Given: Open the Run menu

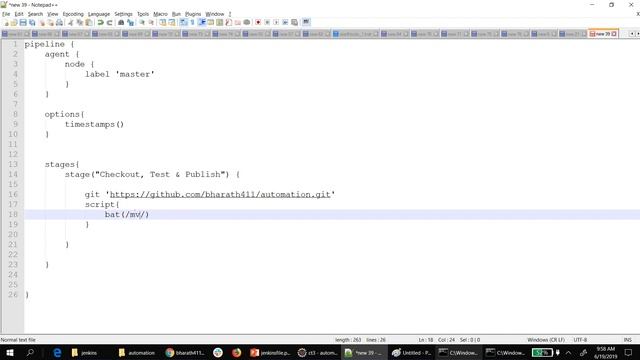Looking at the screenshot, I should pyautogui.click(x=176, y=14).
